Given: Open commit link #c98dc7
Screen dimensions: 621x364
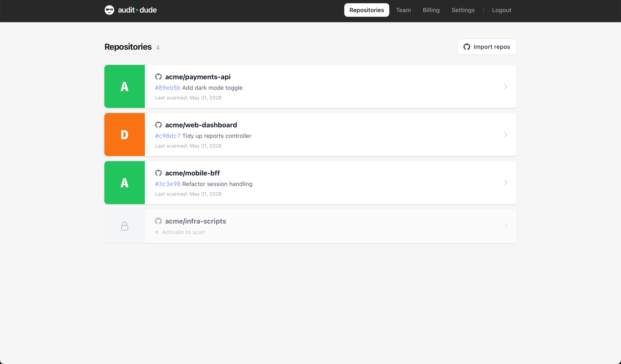Looking at the screenshot, I should [168, 136].
